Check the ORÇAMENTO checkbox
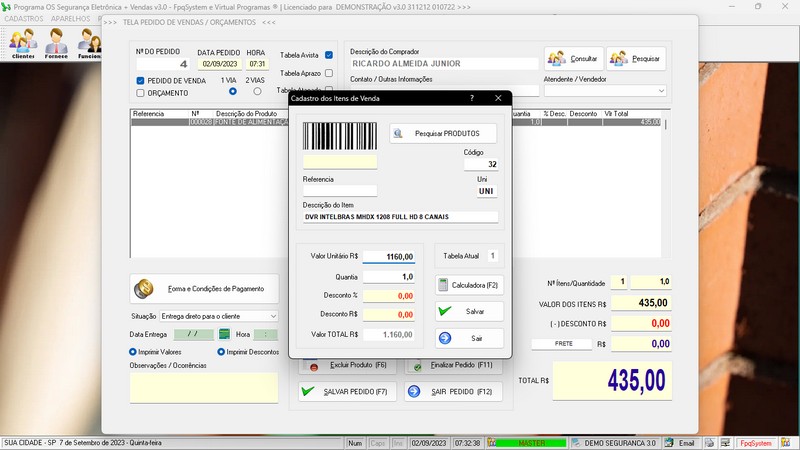This screenshot has height=450, width=800. (x=141, y=93)
